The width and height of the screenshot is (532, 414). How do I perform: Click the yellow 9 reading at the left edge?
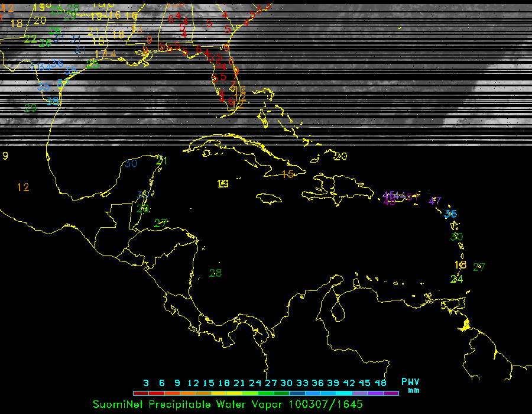pos(5,156)
